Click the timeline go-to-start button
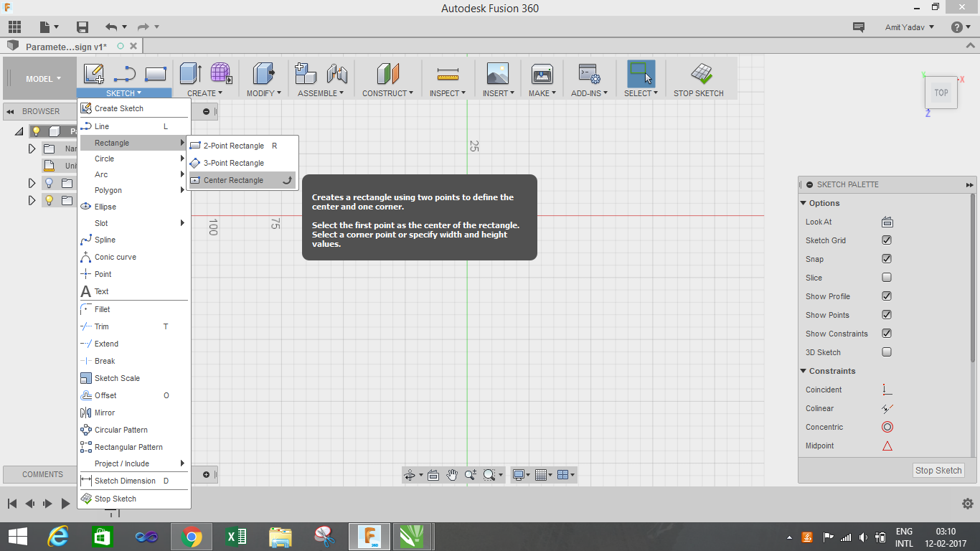This screenshot has height=551, width=980. point(12,504)
